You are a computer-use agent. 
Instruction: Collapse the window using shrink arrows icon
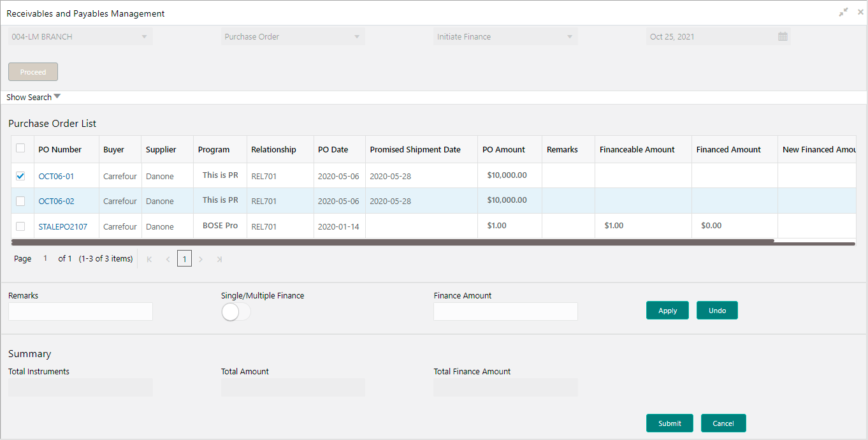point(843,12)
